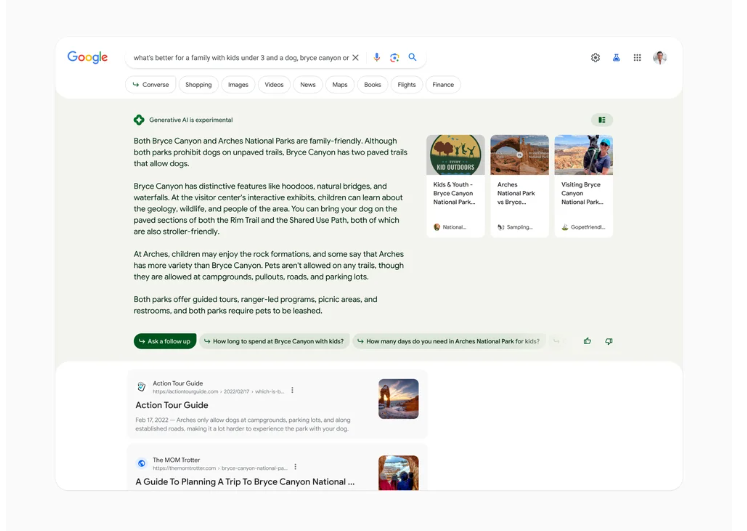
Task: Open 'A Guide To Planning A Trip' result
Action: click(x=245, y=482)
